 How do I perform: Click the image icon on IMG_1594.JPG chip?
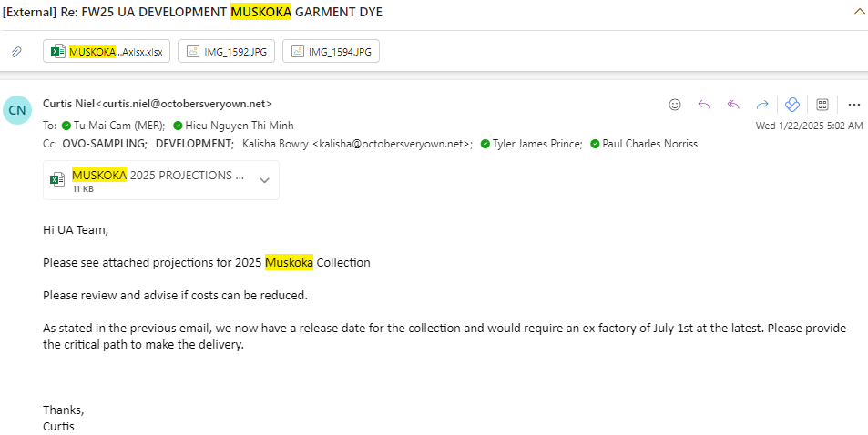297,52
